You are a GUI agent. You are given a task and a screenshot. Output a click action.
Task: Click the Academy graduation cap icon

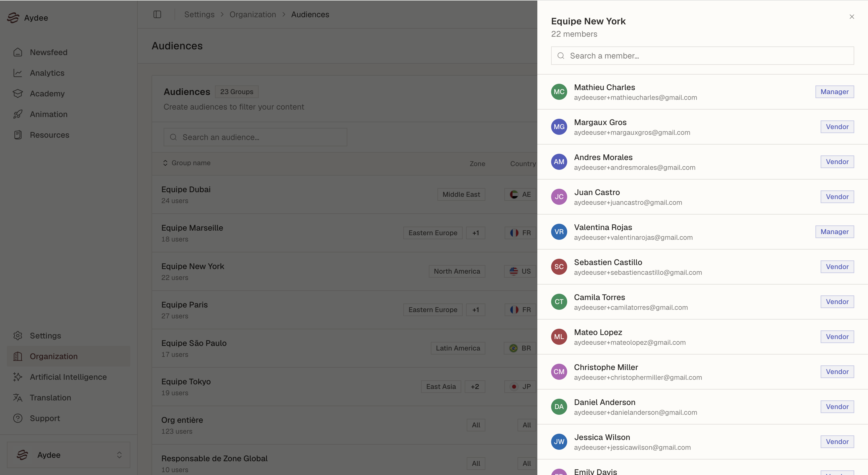pyautogui.click(x=18, y=93)
